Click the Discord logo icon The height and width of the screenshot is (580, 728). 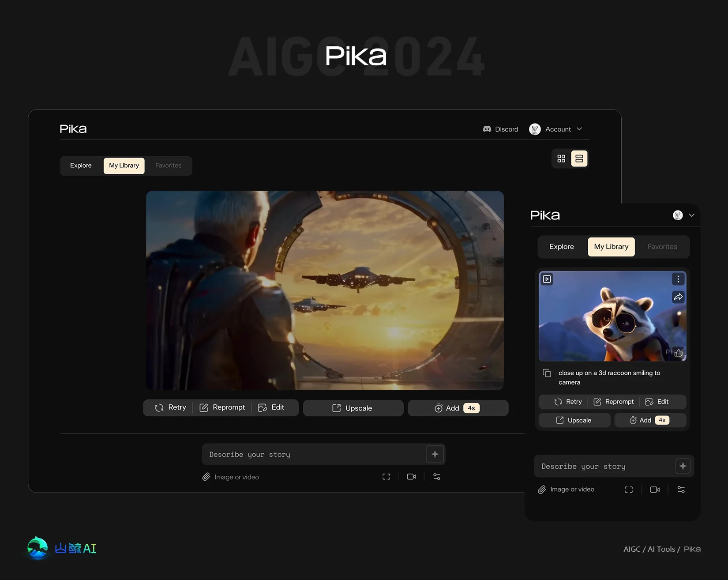click(487, 129)
